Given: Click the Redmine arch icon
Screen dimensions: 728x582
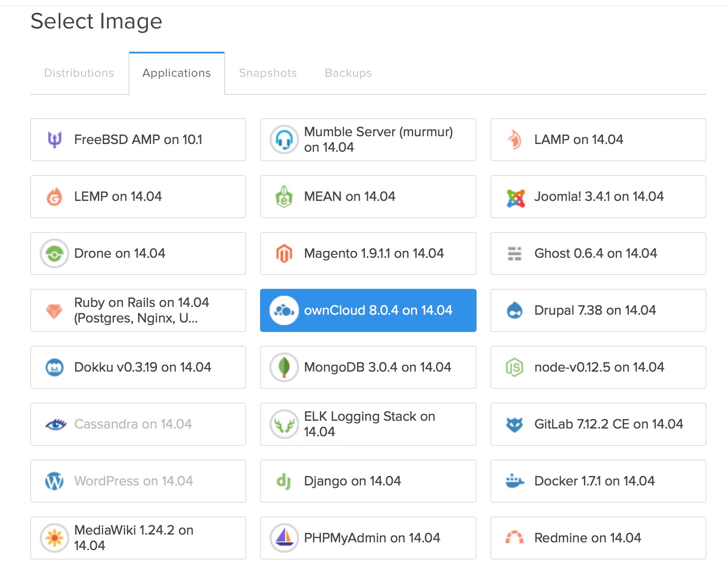Looking at the screenshot, I should [x=515, y=537].
